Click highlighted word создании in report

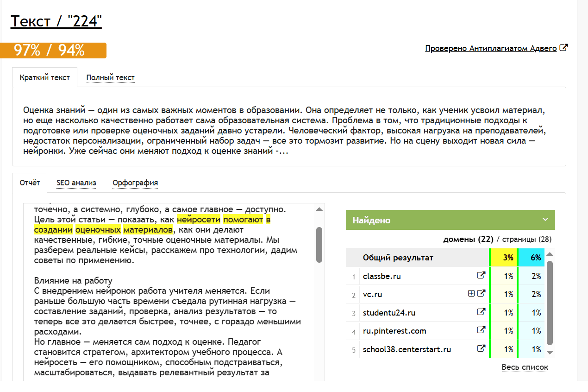(54, 229)
